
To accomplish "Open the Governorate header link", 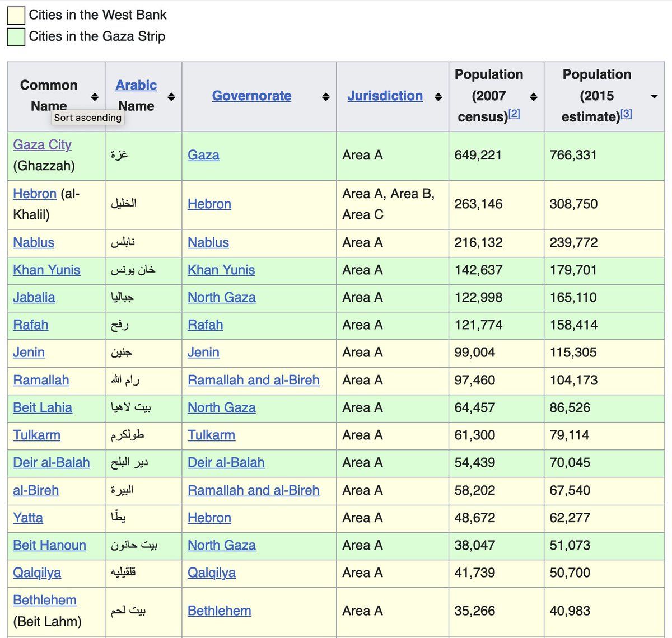I will pyautogui.click(x=251, y=96).
